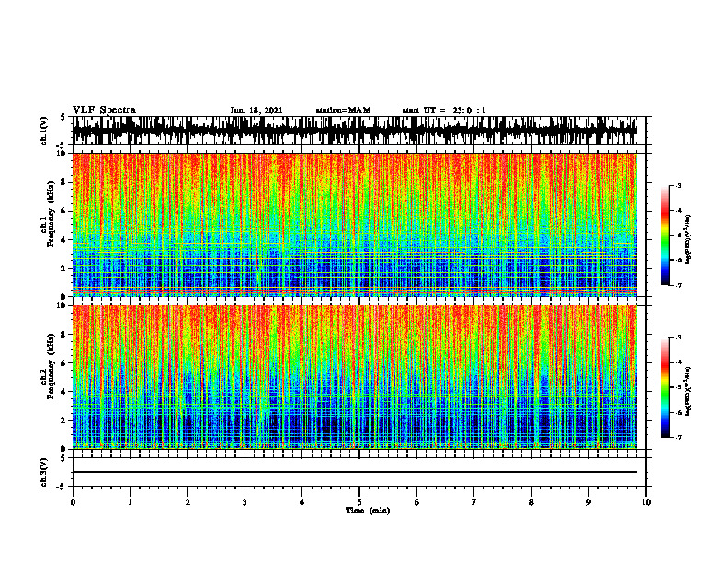Click the '5' voltage tick label of the ch.1 waveform panel

[x=63, y=117]
